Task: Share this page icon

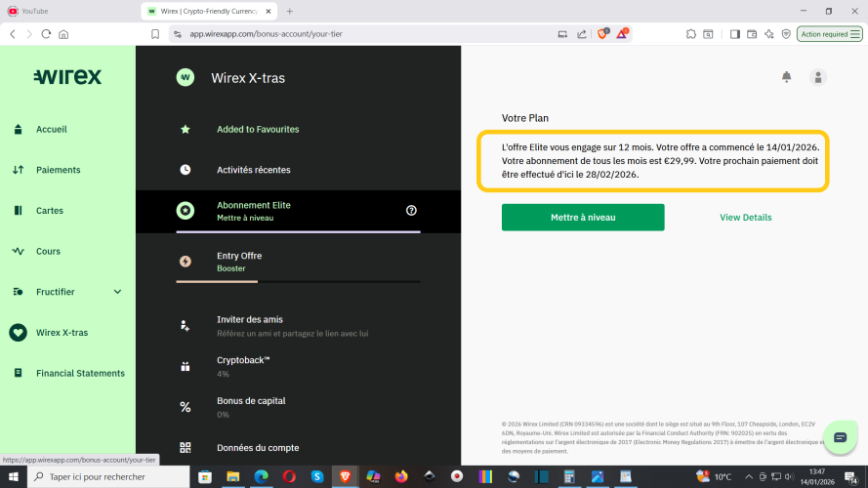Action: (582, 34)
